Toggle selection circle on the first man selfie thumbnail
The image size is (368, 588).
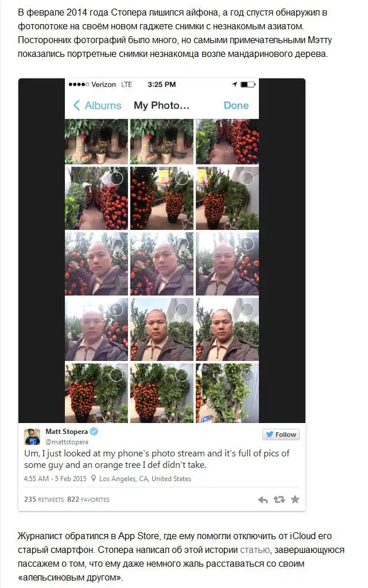click(x=117, y=244)
